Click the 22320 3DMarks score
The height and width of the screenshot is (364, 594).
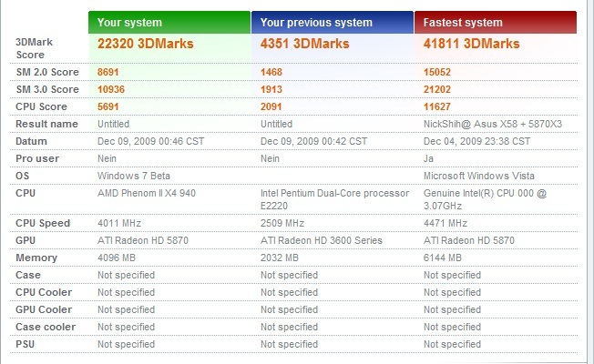(146, 44)
